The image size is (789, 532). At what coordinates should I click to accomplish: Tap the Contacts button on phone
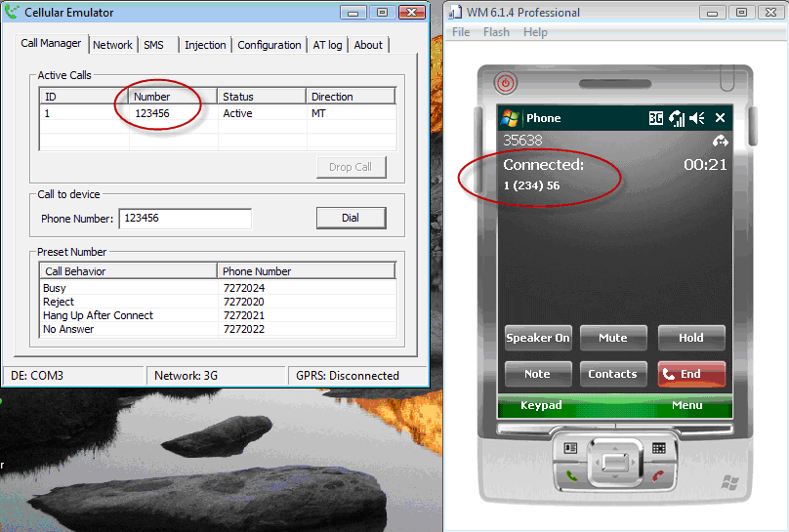click(x=613, y=374)
